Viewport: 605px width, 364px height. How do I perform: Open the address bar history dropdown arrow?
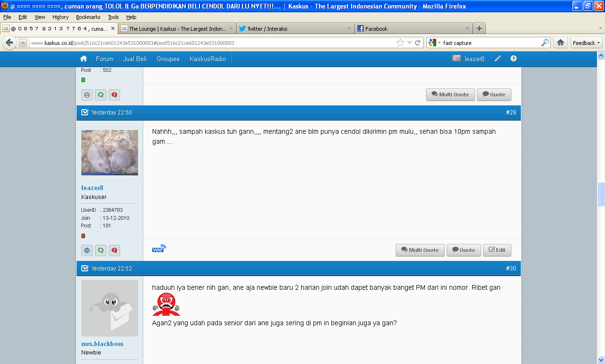409,43
